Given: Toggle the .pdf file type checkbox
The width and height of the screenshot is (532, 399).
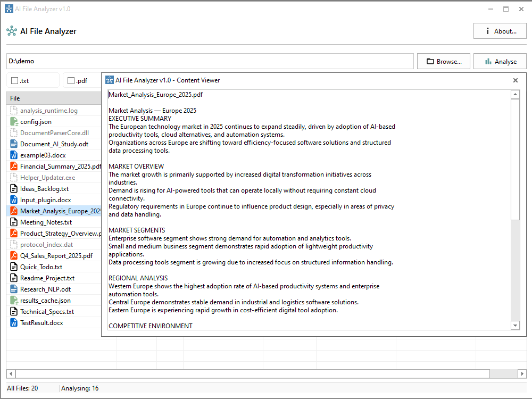Looking at the screenshot, I should tap(71, 81).
